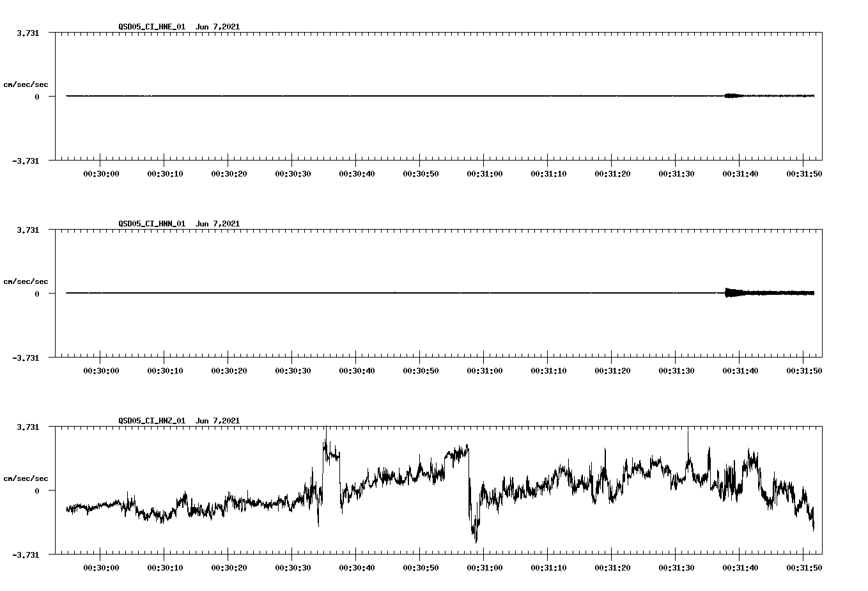This screenshot has width=868, height=591.
Task: Click the 00:30:30 time label under HNZ plot
Action: 293,568
